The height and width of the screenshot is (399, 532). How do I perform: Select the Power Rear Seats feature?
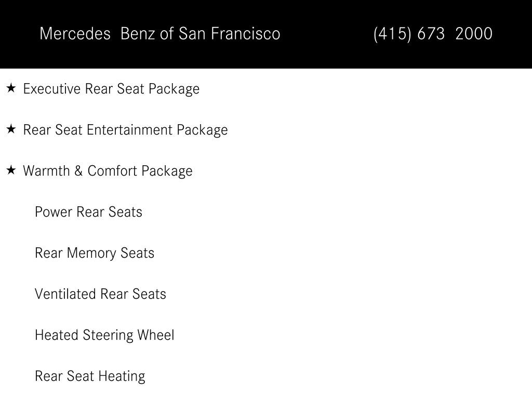88,212
